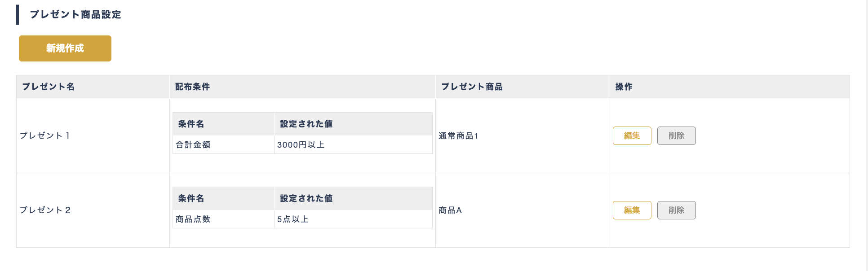Click the 合計金額 condition name
This screenshot has width=868, height=271.
193,144
